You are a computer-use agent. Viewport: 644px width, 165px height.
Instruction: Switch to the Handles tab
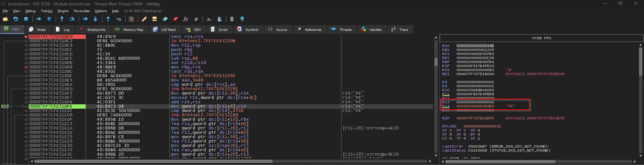point(372,30)
